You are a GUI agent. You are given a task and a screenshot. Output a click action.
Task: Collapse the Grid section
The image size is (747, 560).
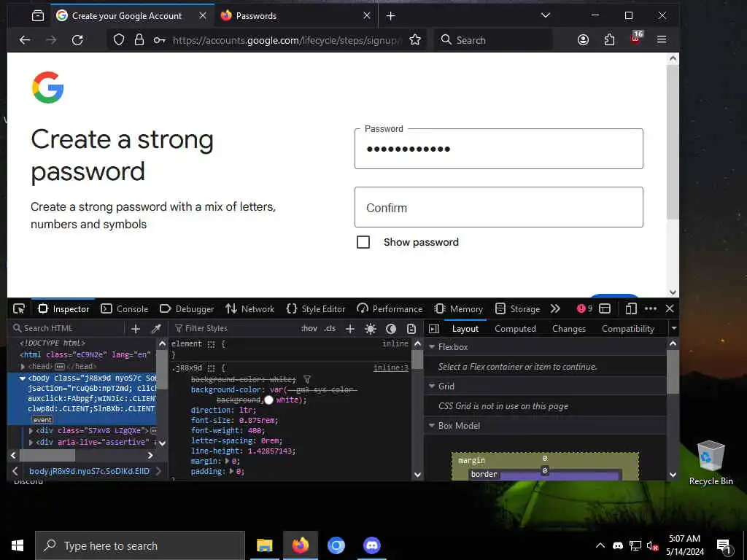(432, 386)
